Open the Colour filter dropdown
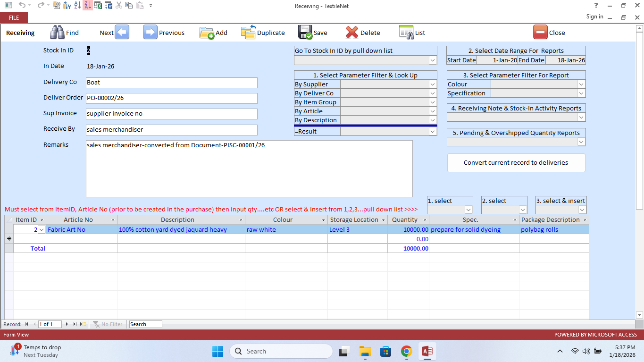 581,84
